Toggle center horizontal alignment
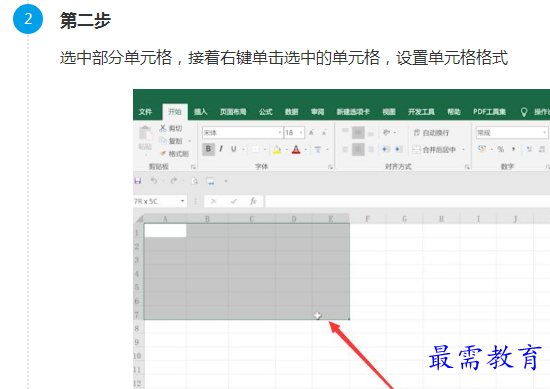 (358, 149)
